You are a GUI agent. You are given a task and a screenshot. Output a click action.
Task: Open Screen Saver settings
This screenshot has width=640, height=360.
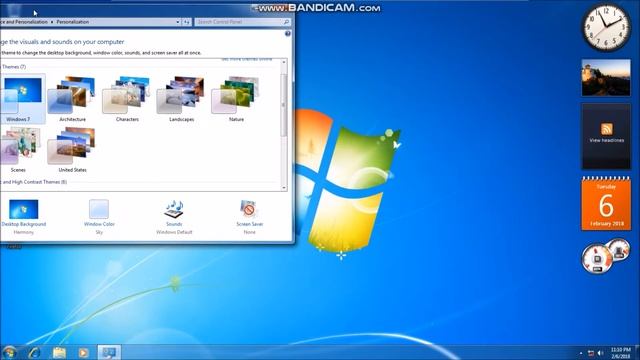click(249, 216)
